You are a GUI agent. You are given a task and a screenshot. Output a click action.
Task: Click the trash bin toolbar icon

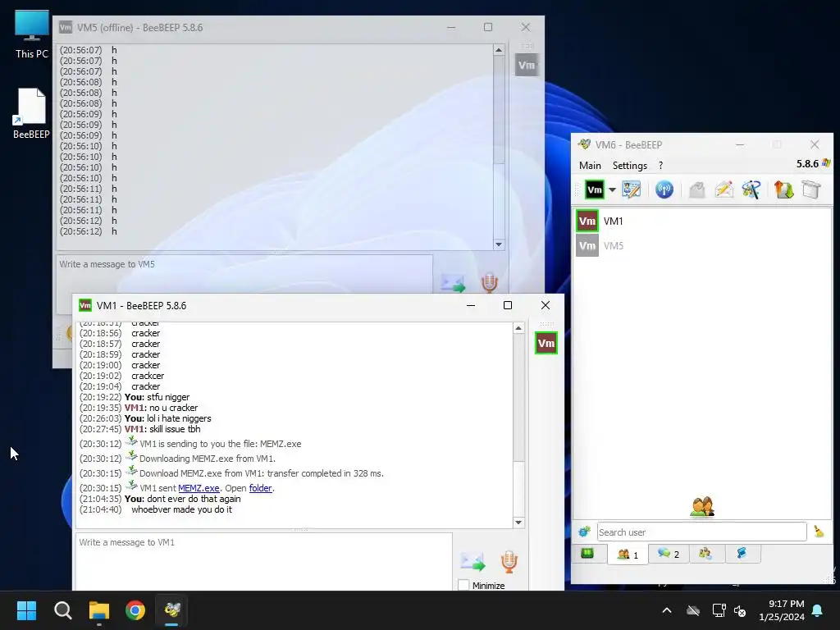(x=811, y=189)
